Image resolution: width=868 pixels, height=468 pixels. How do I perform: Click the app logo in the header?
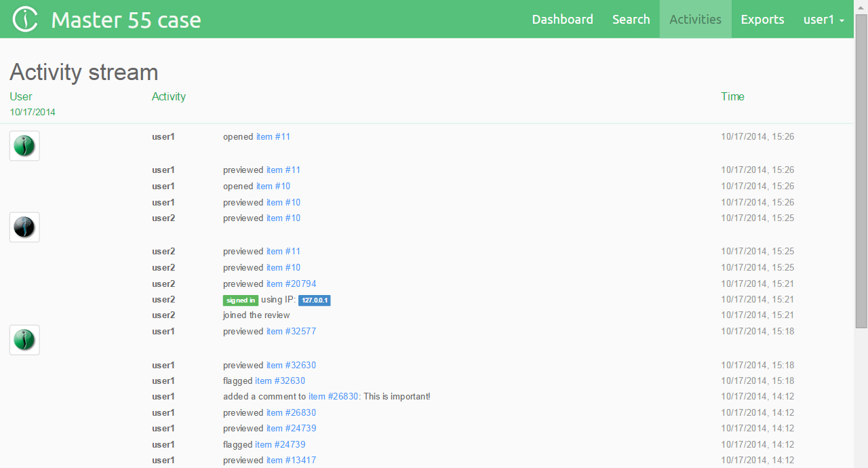point(25,20)
